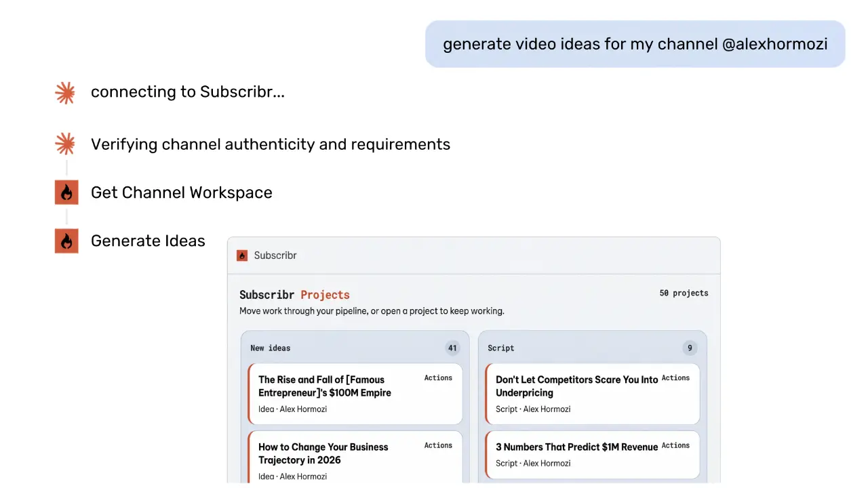The width and height of the screenshot is (868, 488).
Task: Click the starburst icon beside connecting to Subscribr
Action: pyautogui.click(x=65, y=92)
